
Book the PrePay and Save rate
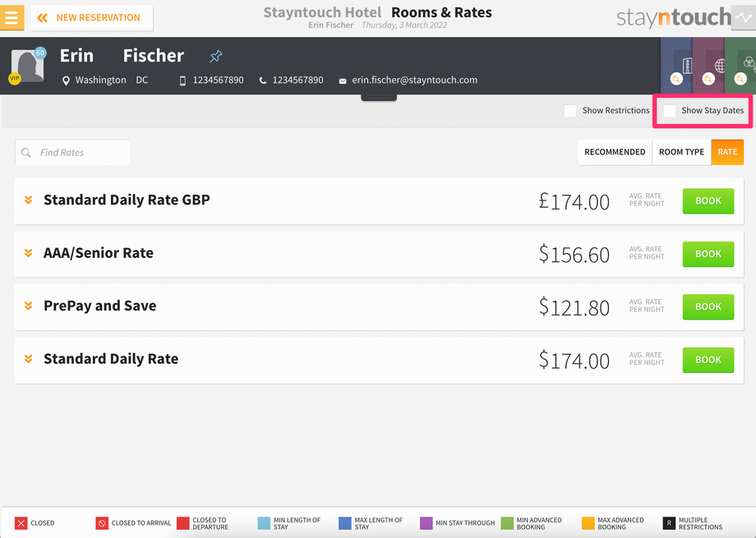click(708, 307)
